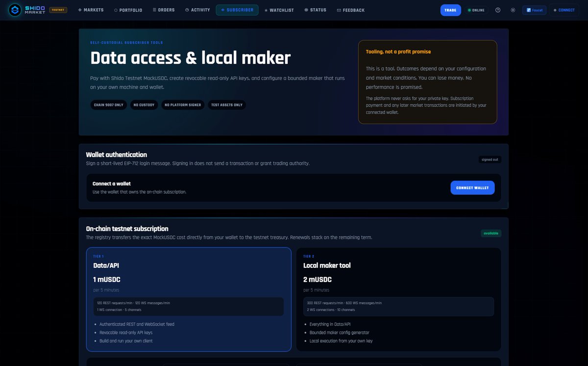588x366 pixels.
Task: Go to the Orders tab
Action: 164,10
